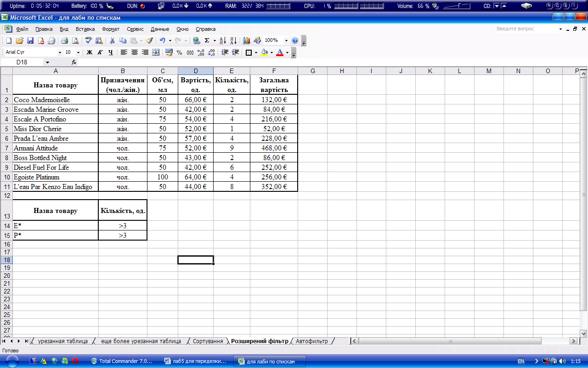Click the Print icon in toolbar
Screen dimensions: 588x368
pyautogui.click(x=65, y=40)
